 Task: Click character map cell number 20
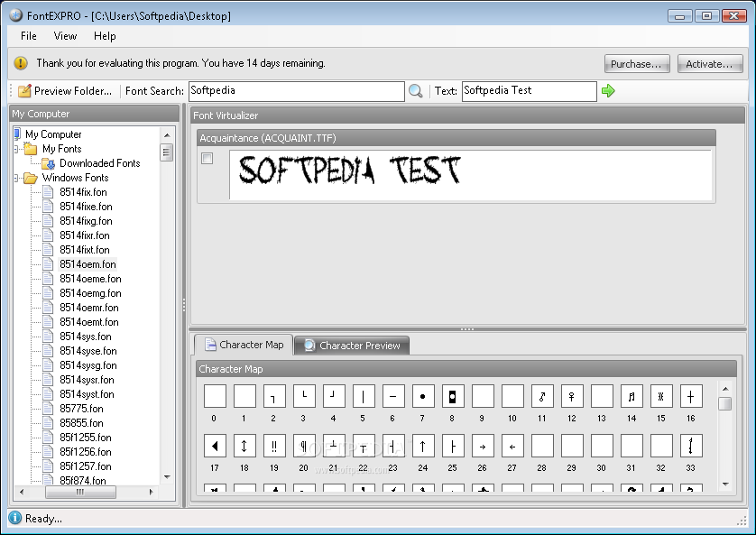(x=304, y=446)
